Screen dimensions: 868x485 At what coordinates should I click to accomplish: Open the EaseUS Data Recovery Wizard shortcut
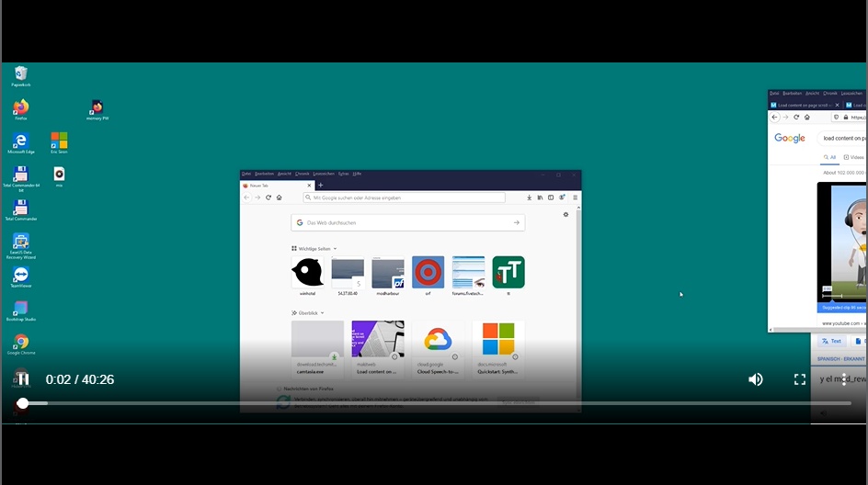click(x=21, y=247)
